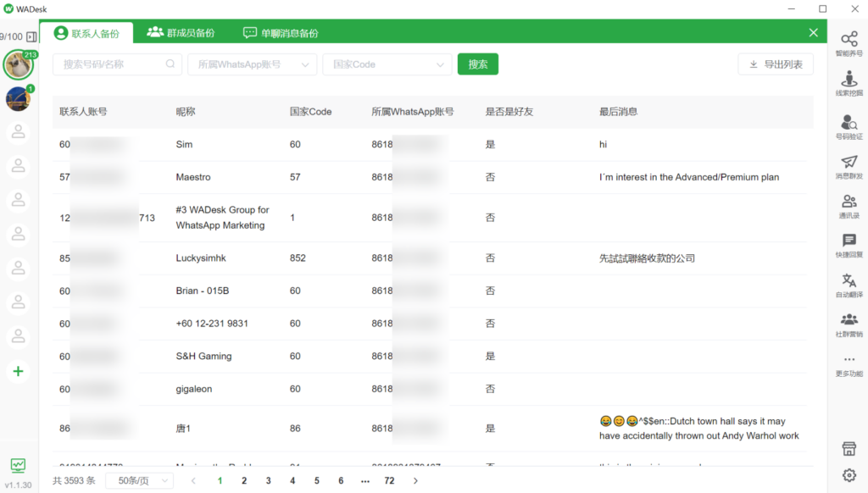Image resolution: width=868 pixels, height=493 pixels.
Task: Add a new WhatsApp account with plus icon
Action: [x=19, y=371]
